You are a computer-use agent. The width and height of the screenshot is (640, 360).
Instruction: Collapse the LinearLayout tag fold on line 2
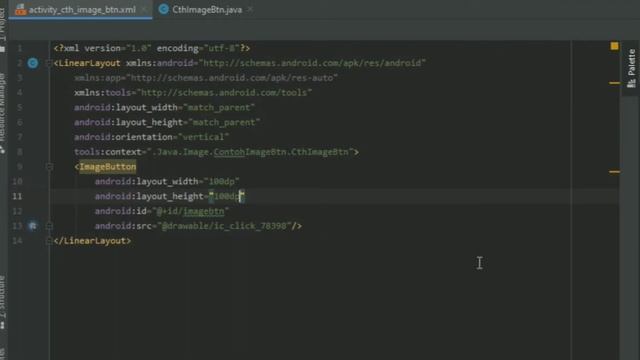[49, 63]
